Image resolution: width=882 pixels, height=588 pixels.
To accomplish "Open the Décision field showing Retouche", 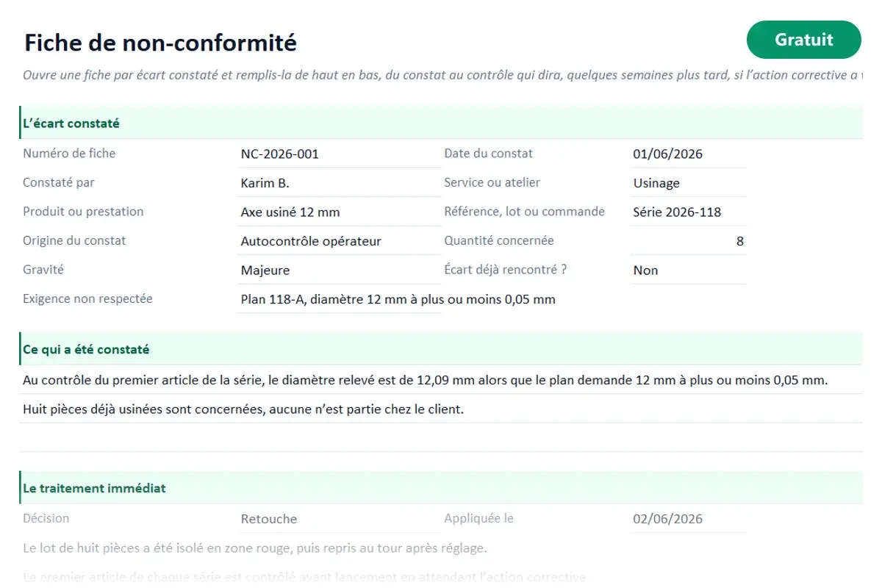I will tap(340, 518).
